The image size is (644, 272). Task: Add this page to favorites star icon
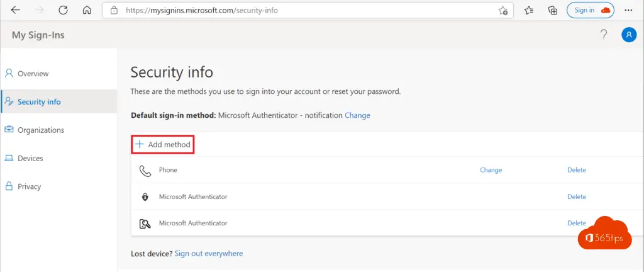tap(502, 11)
